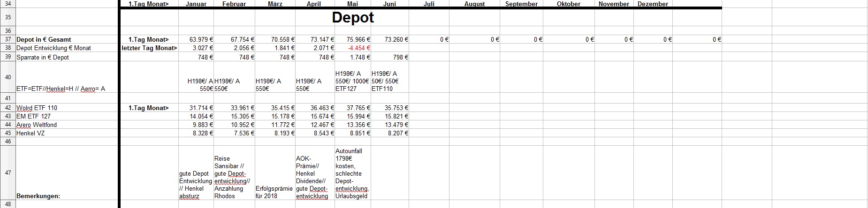Click the 'H198€/ A 50€/ 550€ ETF110' June cell
868x208 pixels.
click(390, 77)
